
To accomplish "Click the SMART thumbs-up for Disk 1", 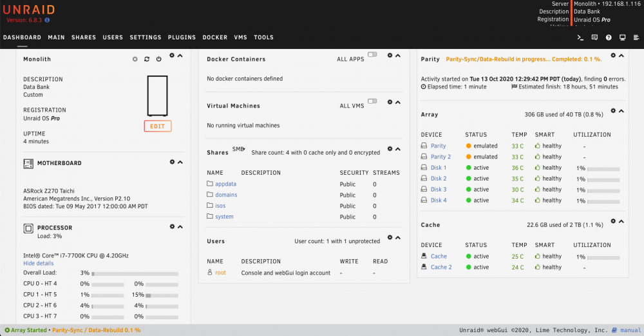I will 538,168.
